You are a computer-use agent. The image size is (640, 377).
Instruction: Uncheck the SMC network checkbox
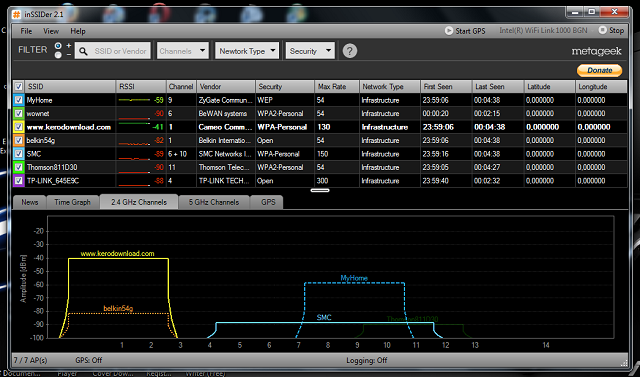click(18, 154)
